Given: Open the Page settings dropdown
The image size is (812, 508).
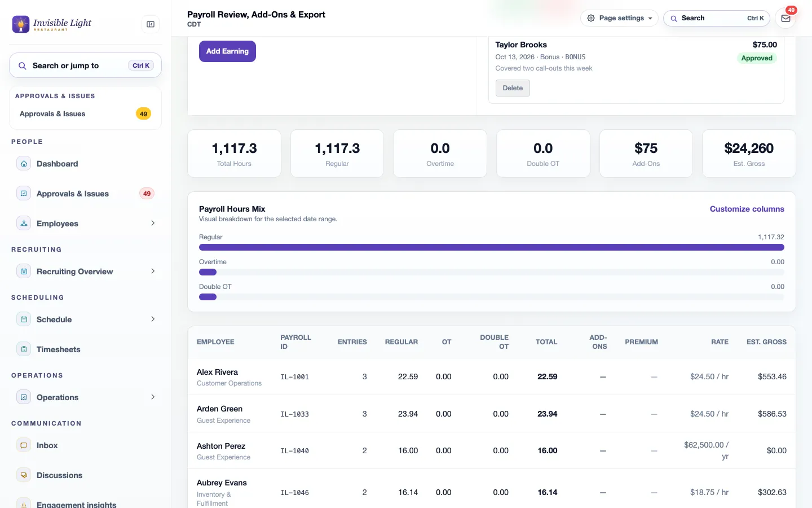Looking at the screenshot, I should [x=619, y=18].
